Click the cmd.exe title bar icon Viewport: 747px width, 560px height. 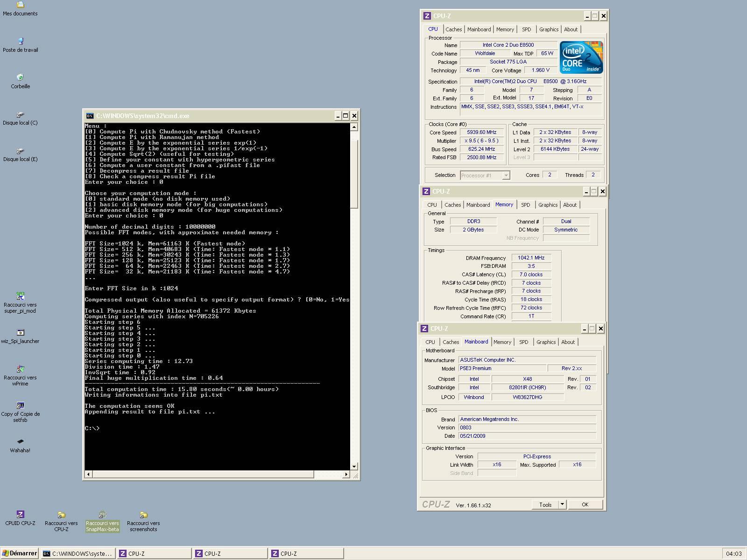click(x=90, y=116)
